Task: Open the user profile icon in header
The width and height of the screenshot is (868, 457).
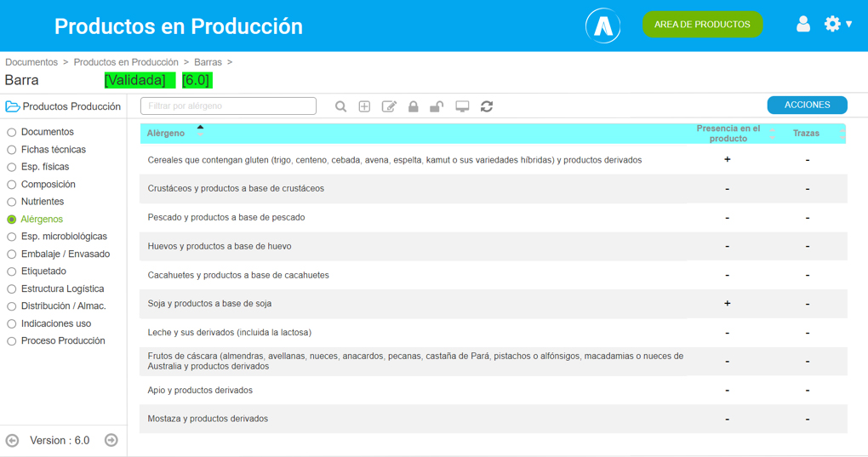Action: (x=803, y=24)
